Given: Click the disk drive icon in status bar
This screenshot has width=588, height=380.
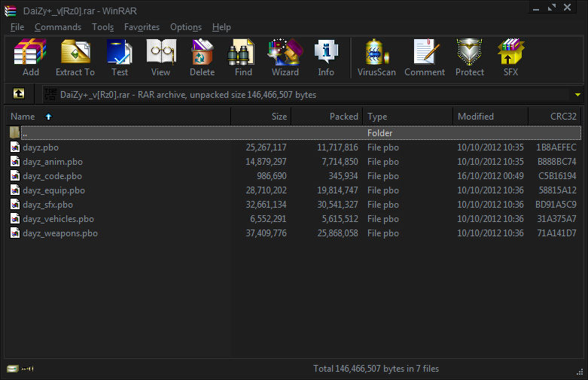Looking at the screenshot, I should [12, 369].
